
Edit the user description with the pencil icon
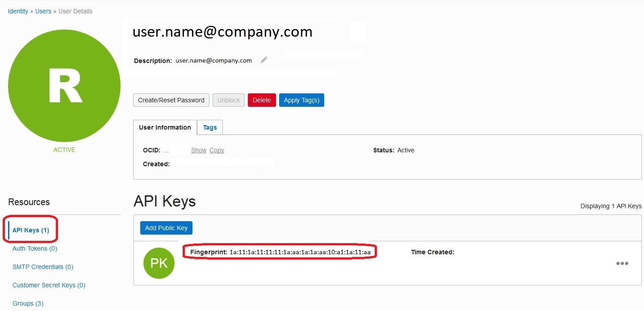(263, 59)
